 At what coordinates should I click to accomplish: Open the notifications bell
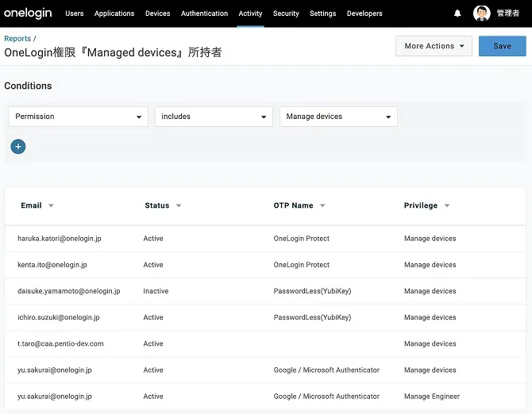pos(457,13)
